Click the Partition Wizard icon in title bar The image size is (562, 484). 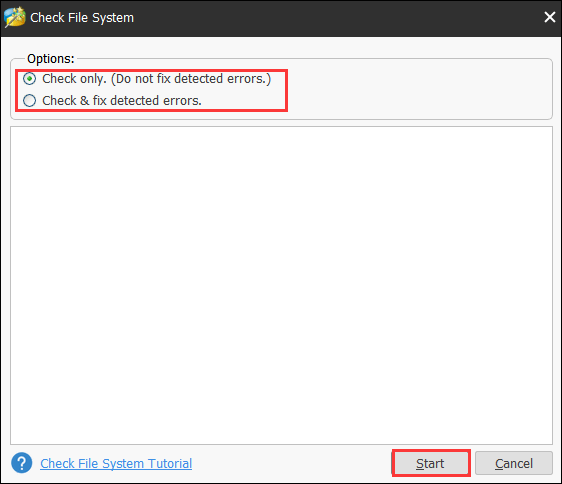[15, 17]
